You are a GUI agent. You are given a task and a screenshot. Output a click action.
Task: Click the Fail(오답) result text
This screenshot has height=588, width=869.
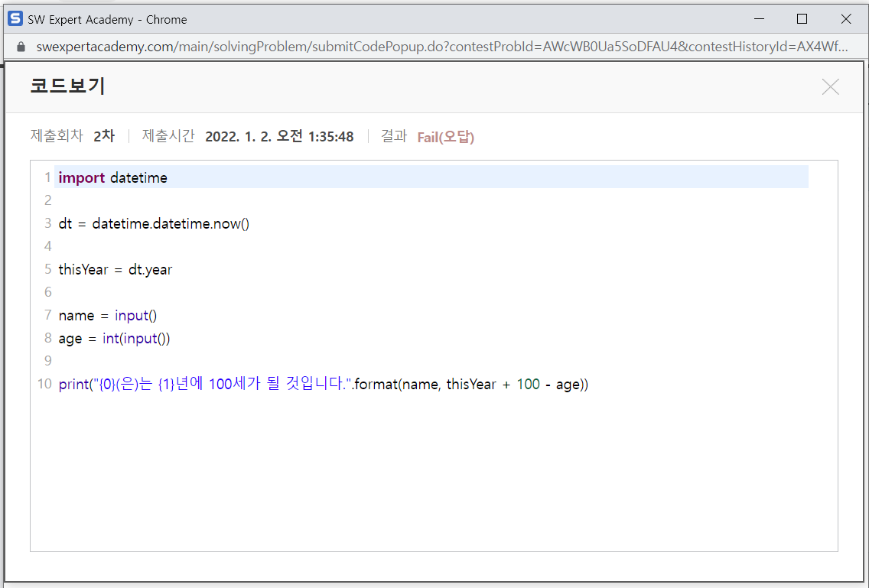[445, 137]
